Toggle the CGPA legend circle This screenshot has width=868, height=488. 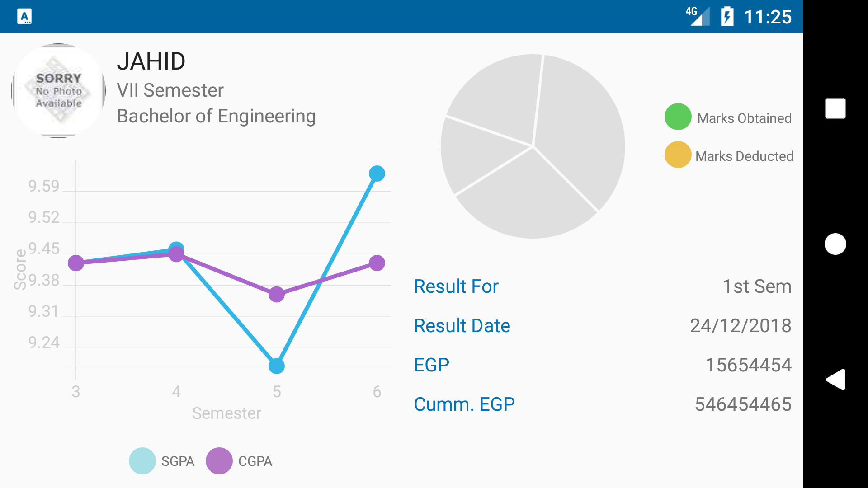219,461
